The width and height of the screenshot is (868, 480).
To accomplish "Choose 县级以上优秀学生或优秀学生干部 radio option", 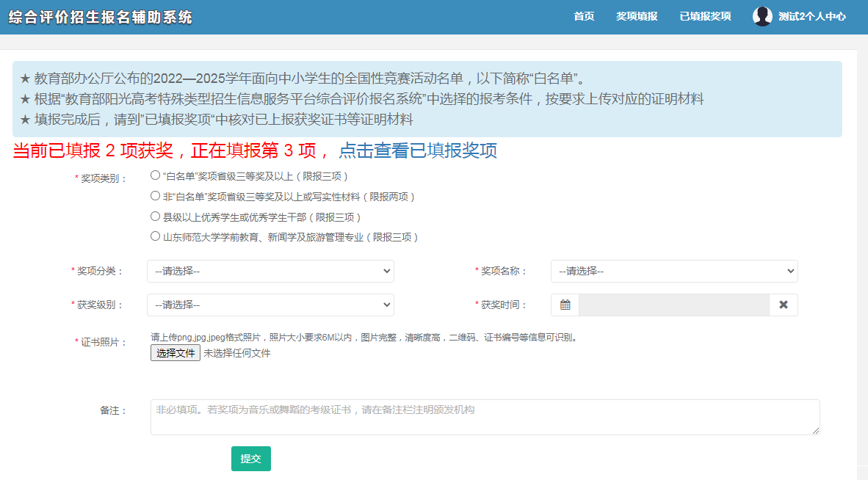I will tap(155, 217).
